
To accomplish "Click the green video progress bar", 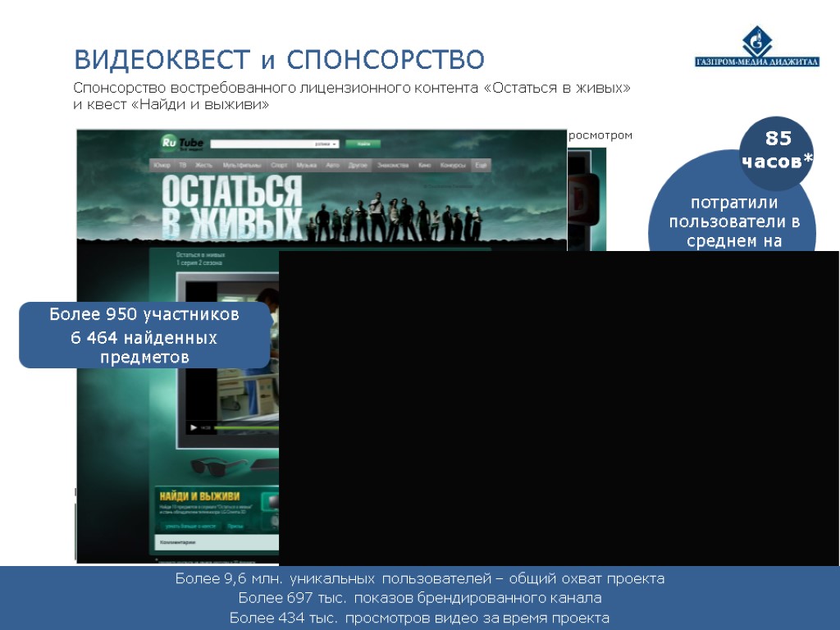I will coord(246,427).
